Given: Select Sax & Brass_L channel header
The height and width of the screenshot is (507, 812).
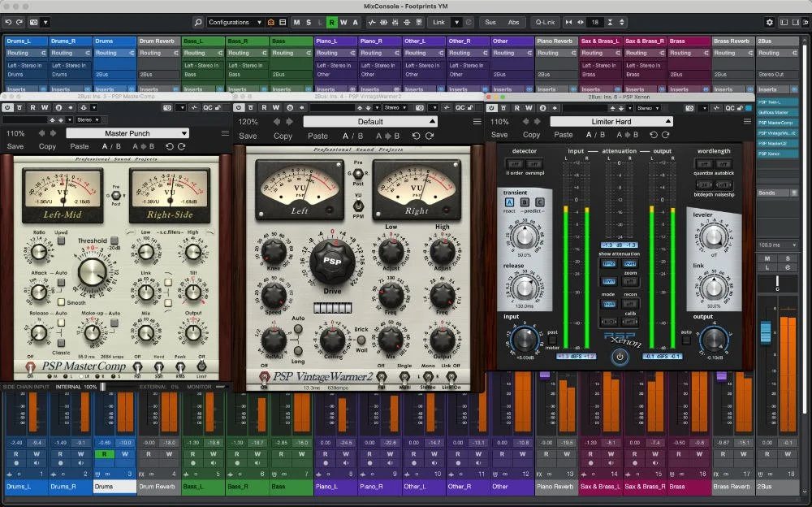Looking at the screenshot, I should 601,41.
